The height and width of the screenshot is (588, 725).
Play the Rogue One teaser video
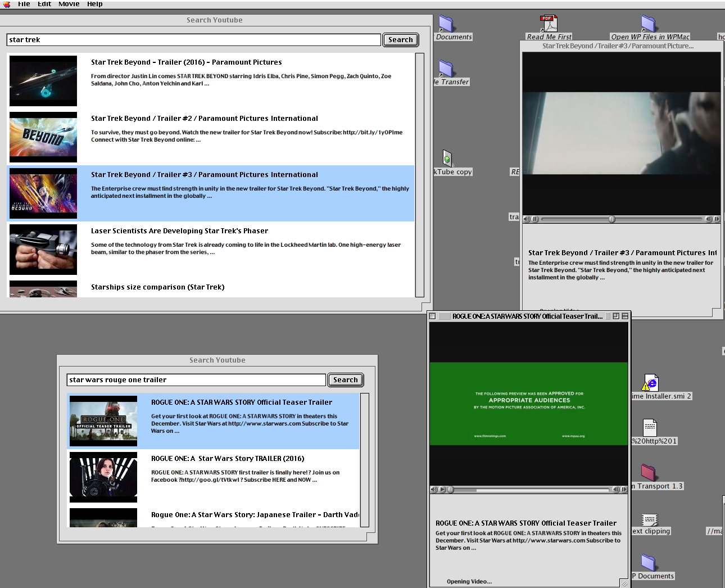coord(442,490)
